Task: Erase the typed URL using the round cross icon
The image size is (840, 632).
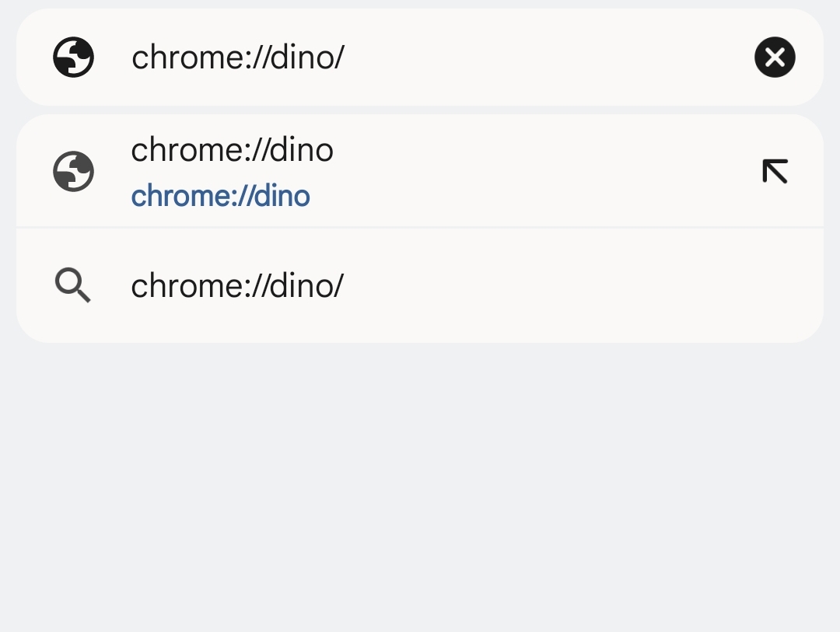Action: (775, 58)
